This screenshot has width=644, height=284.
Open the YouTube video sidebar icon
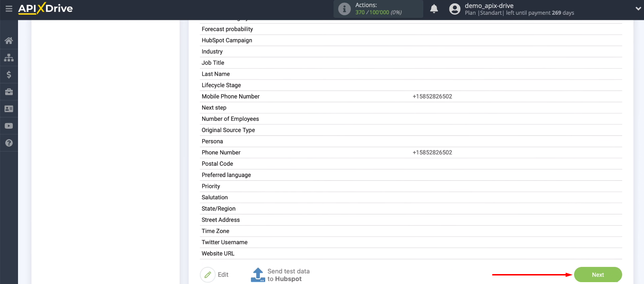(x=9, y=126)
